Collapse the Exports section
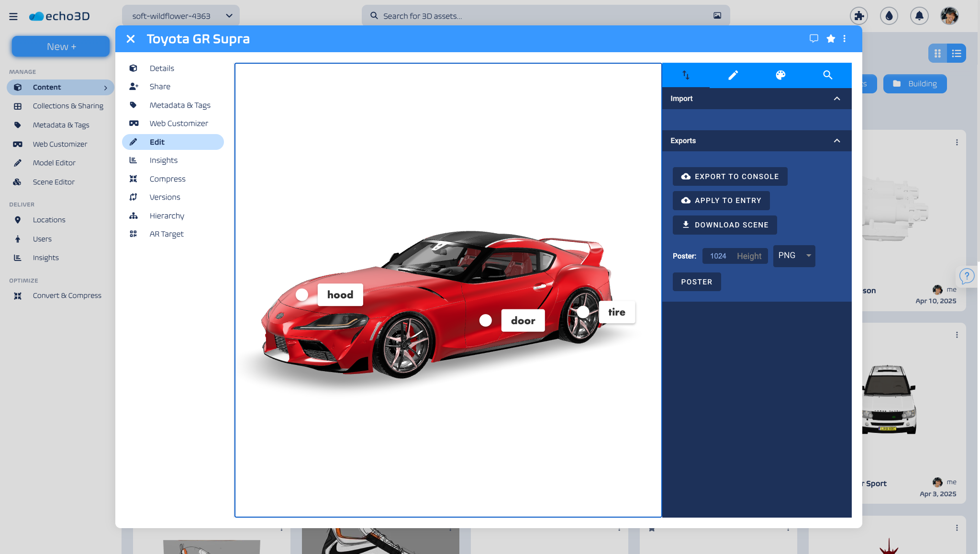The image size is (980, 554). 837,141
